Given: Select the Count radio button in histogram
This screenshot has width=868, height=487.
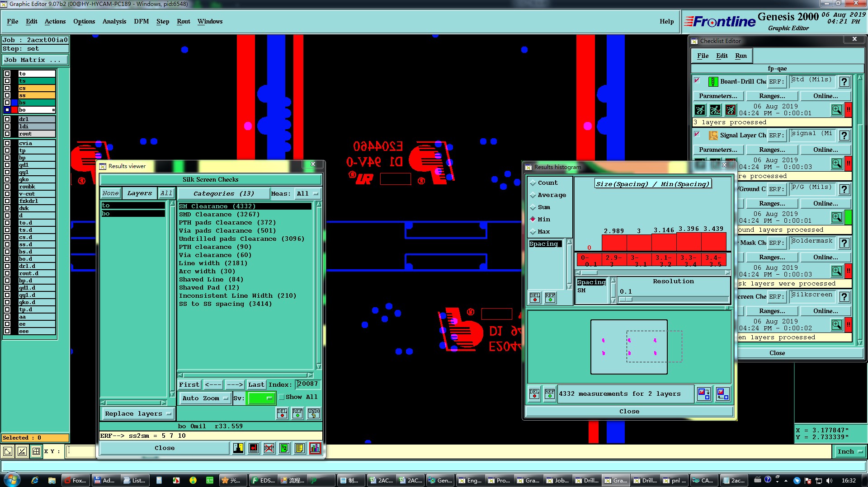Looking at the screenshot, I should click(533, 183).
